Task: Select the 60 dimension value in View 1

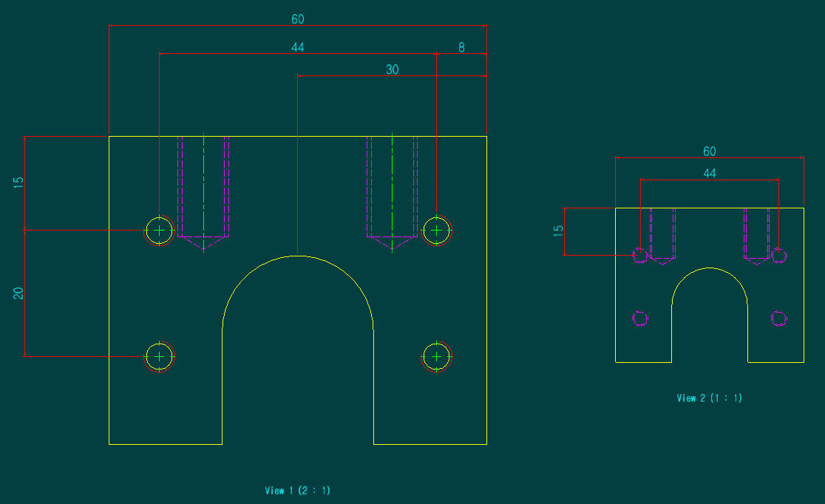Action: click(x=298, y=19)
